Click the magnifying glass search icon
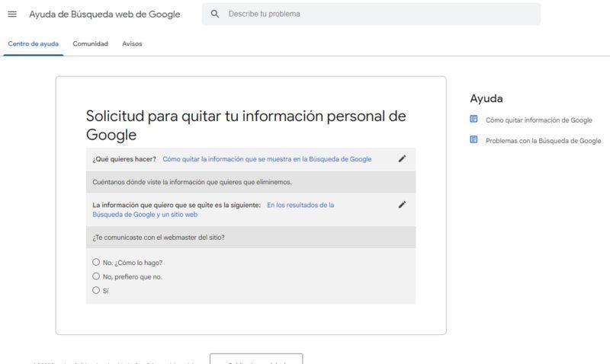This screenshot has width=610, height=364. point(215,14)
